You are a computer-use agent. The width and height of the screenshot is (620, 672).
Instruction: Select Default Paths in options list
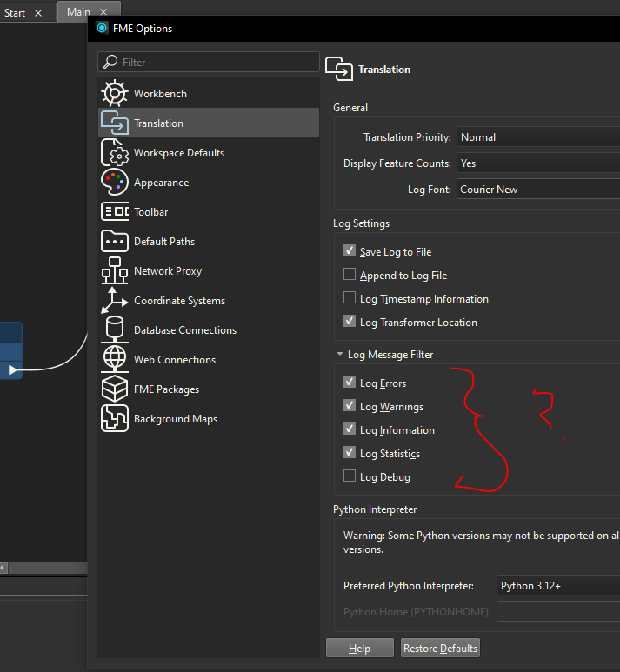click(x=209, y=242)
